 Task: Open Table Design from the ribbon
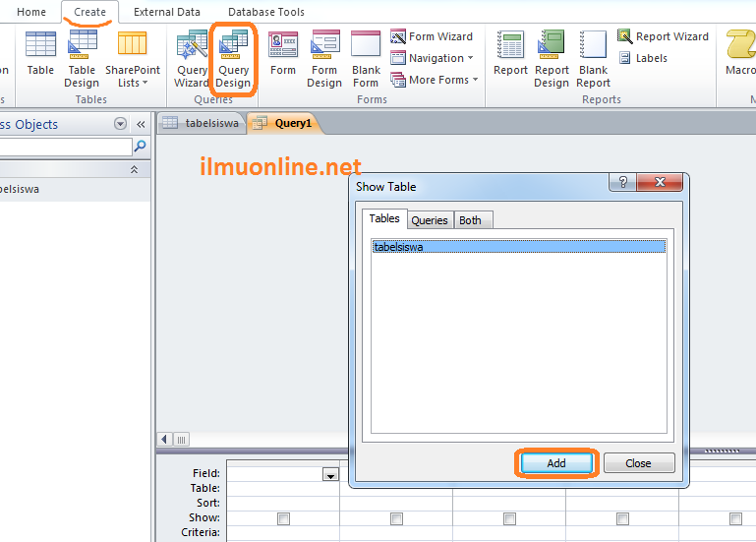pyautogui.click(x=82, y=58)
